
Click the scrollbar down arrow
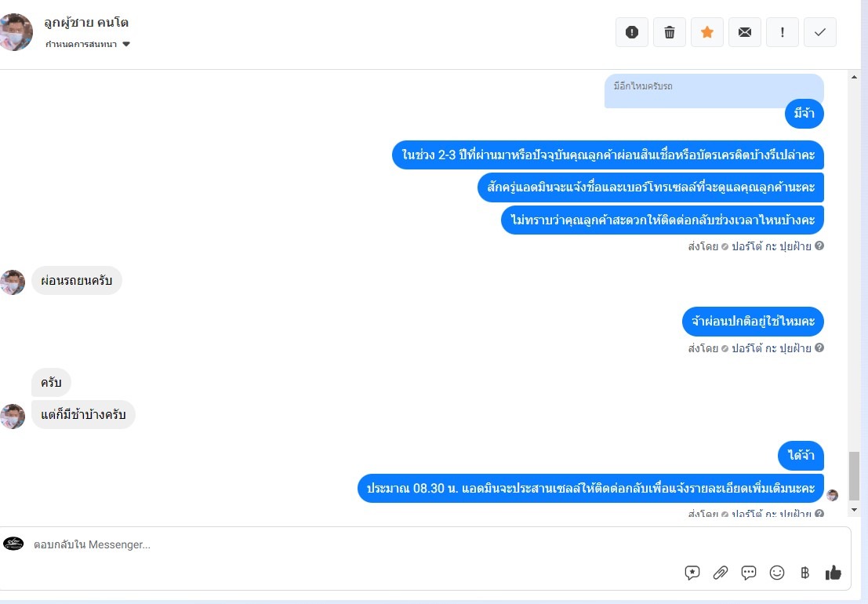click(x=854, y=510)
